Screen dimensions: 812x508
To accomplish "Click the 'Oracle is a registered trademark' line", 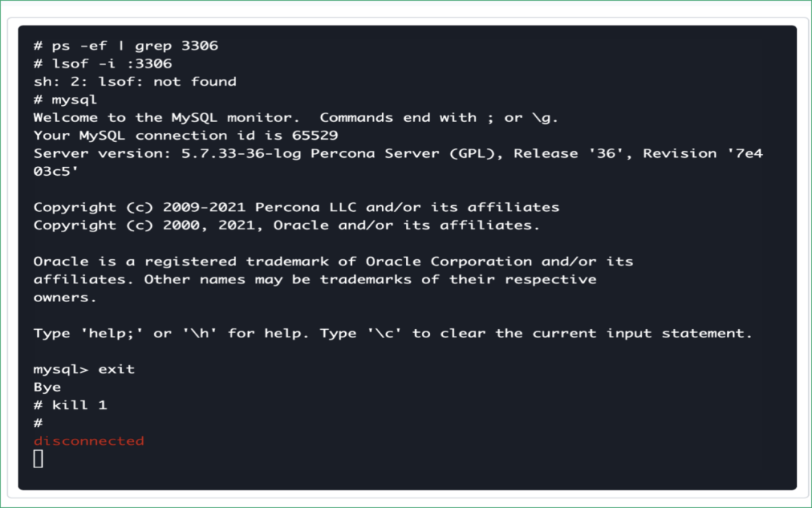I will tap(333, 262).
